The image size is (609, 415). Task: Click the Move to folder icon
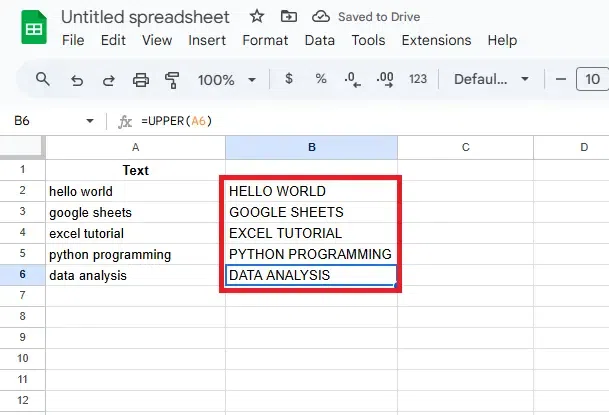(x=289, y=17)
